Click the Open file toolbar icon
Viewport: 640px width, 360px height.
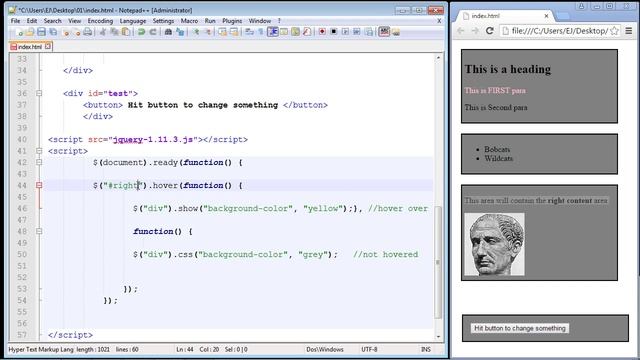30,32
